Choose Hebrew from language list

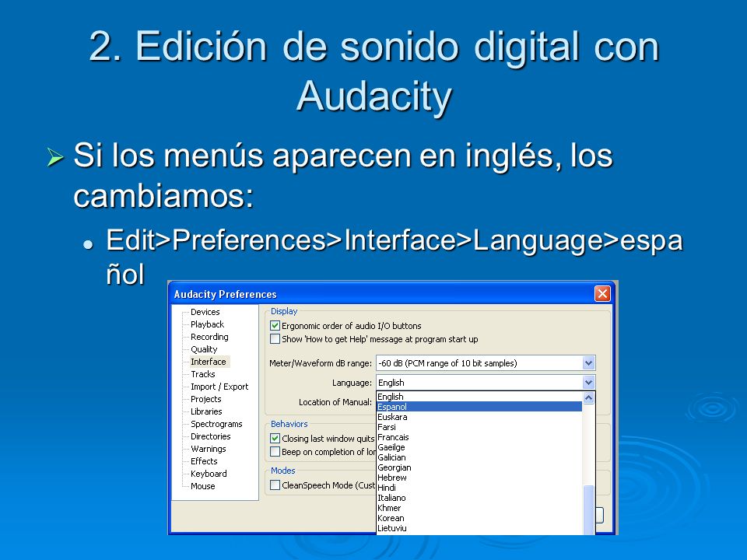(x=479, y=478)
